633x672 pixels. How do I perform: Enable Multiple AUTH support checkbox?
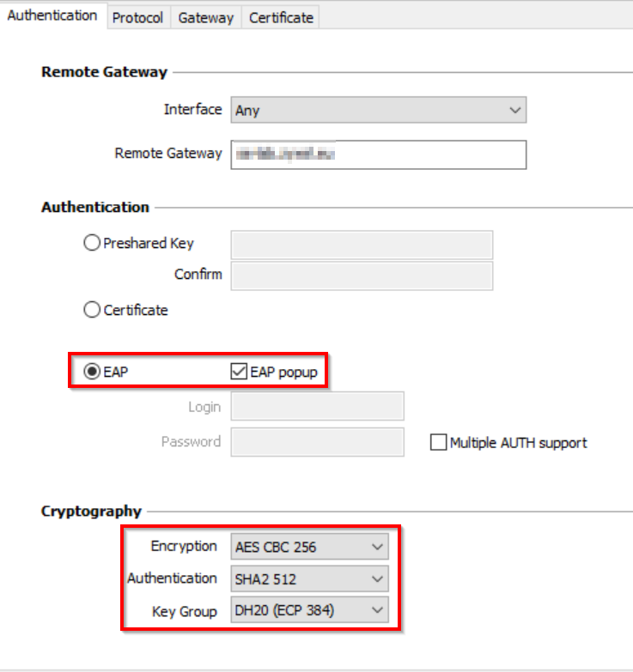tap(438, 444)
